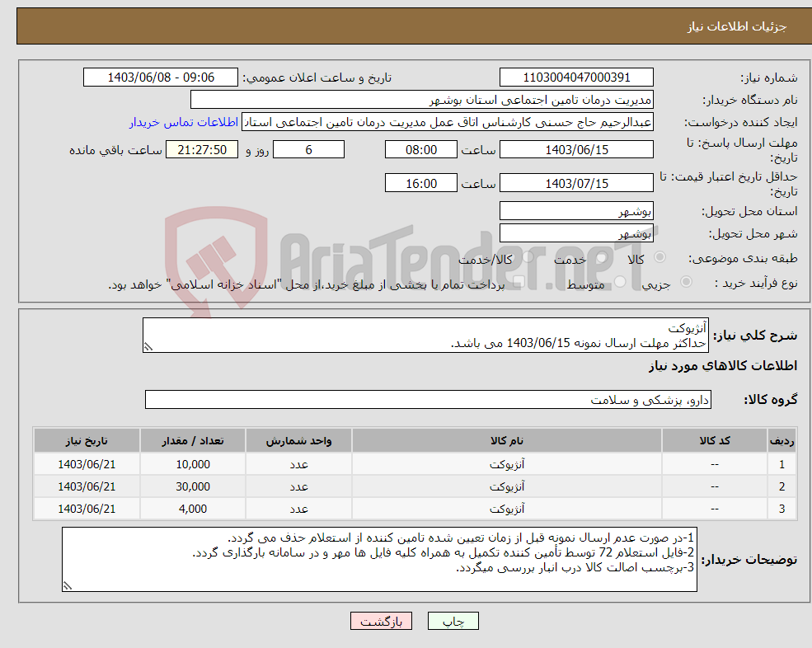Click unit عدد in row 1
This screenshot has height=648, width=812.
[x=298, y=464]
